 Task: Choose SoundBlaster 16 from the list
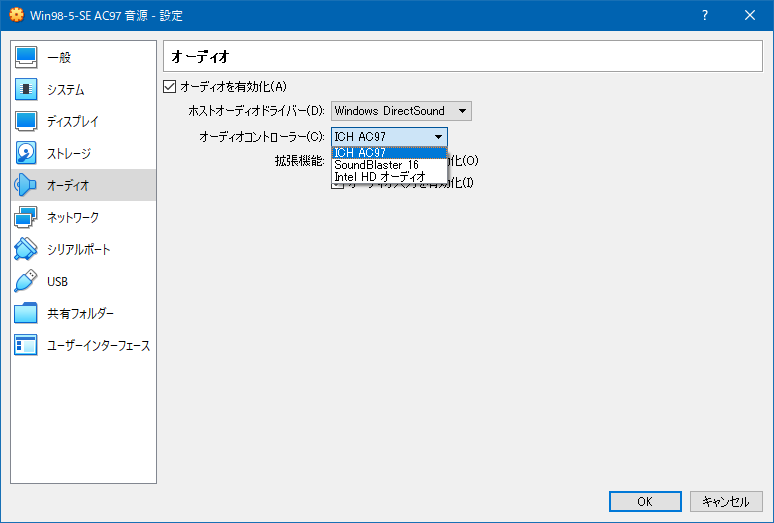(x=377, y=165)
